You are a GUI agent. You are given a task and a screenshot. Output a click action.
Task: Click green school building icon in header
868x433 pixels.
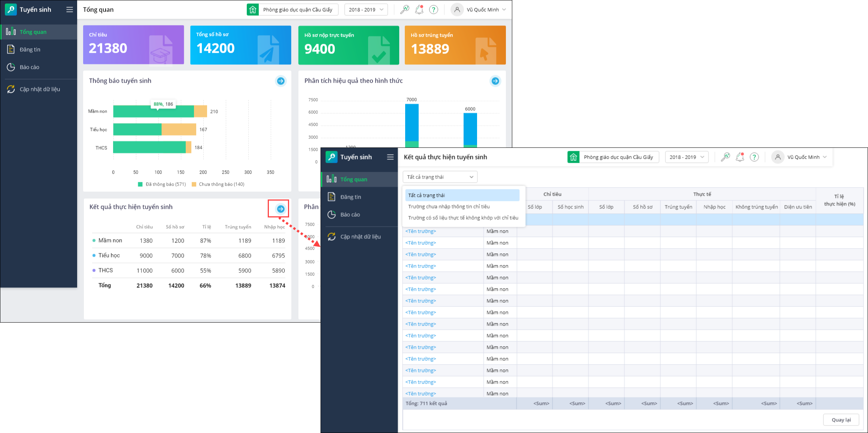(253, 10)
